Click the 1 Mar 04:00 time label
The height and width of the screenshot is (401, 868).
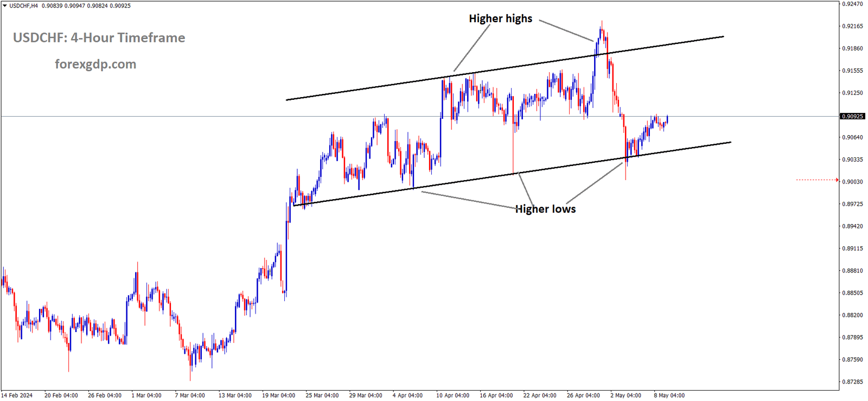pos(146,396)
